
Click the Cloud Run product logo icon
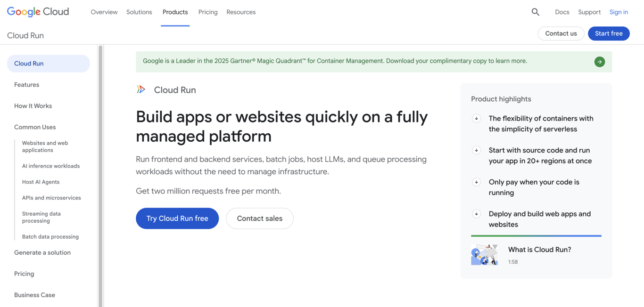click(141, 89)
